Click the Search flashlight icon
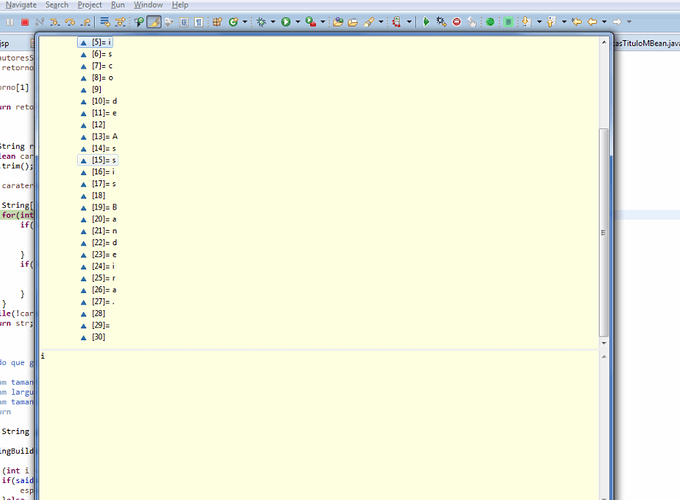Screen dimensions: 680x500 click(369, 22)
